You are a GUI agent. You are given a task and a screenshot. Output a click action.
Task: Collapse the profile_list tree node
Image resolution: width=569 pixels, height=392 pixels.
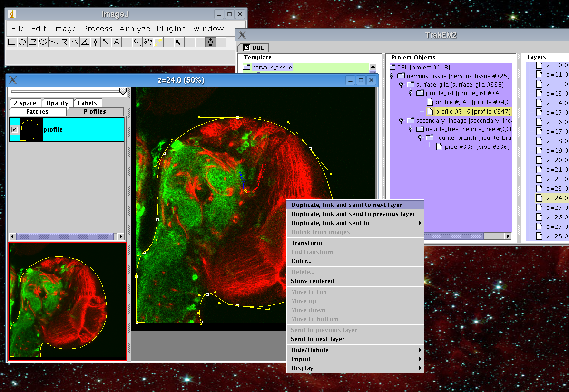coord(411,93)
